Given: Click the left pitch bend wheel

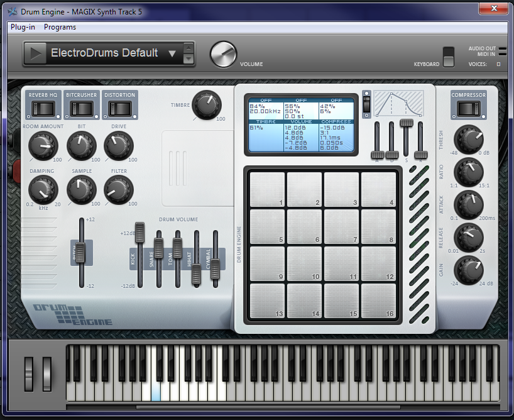Looking at the screenshot, I should point(29,374).
